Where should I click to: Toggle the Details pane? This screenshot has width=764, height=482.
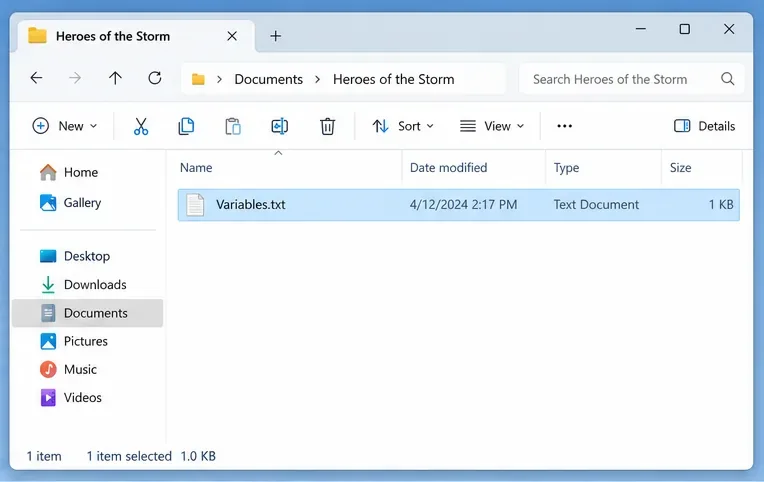(x=704, y=126)
